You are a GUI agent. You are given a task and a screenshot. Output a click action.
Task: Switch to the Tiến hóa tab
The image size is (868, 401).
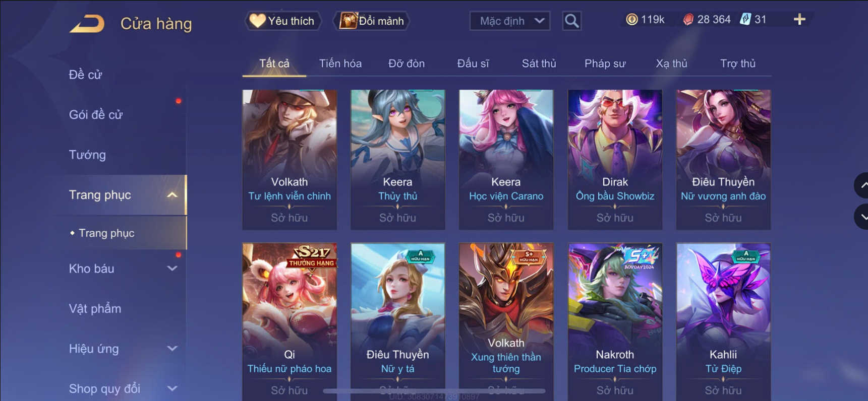coord(340,63)
